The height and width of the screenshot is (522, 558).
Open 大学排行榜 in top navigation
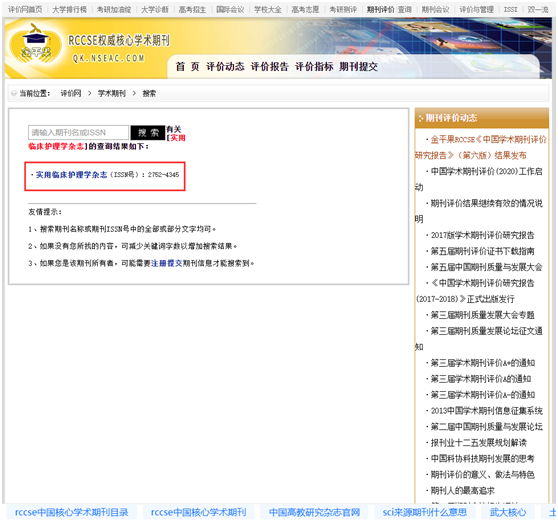(x=69, y=10)
